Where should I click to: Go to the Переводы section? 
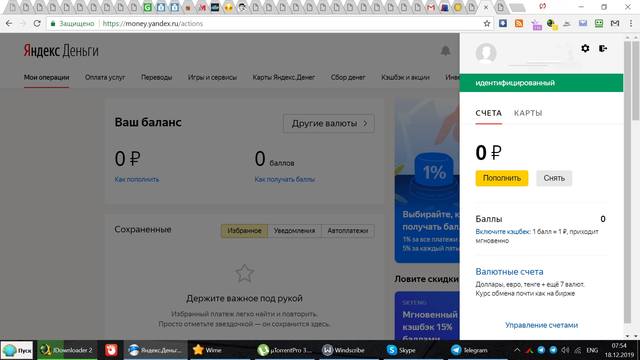156,77
